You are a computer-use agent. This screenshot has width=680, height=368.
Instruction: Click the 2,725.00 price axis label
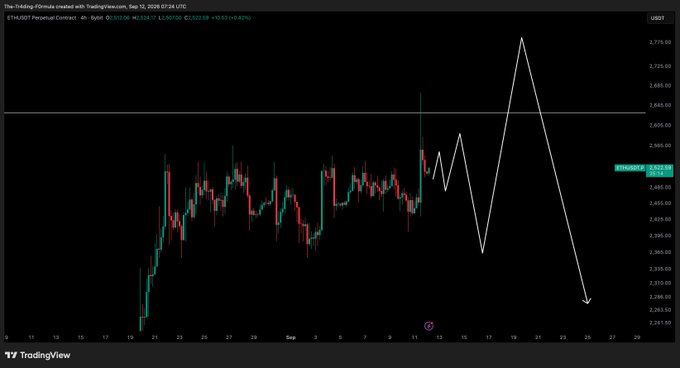tap(660, 66)
